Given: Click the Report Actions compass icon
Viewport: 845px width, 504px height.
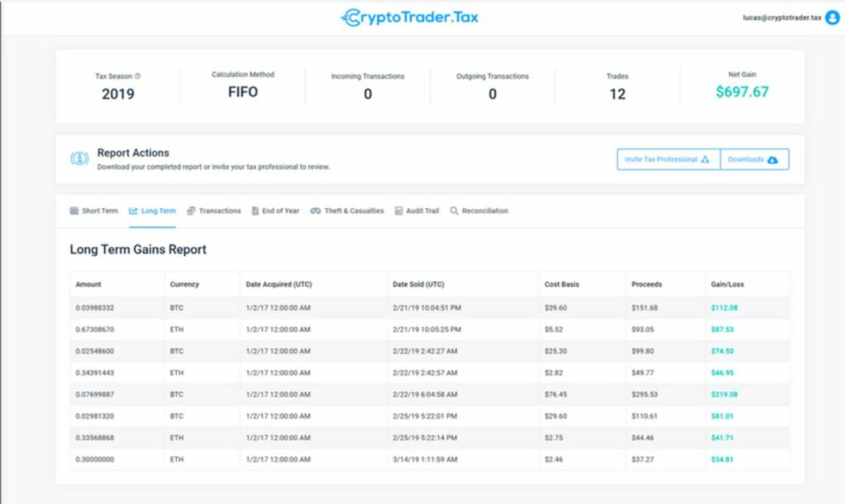Looking at the screenshot, I should point(80,159).
